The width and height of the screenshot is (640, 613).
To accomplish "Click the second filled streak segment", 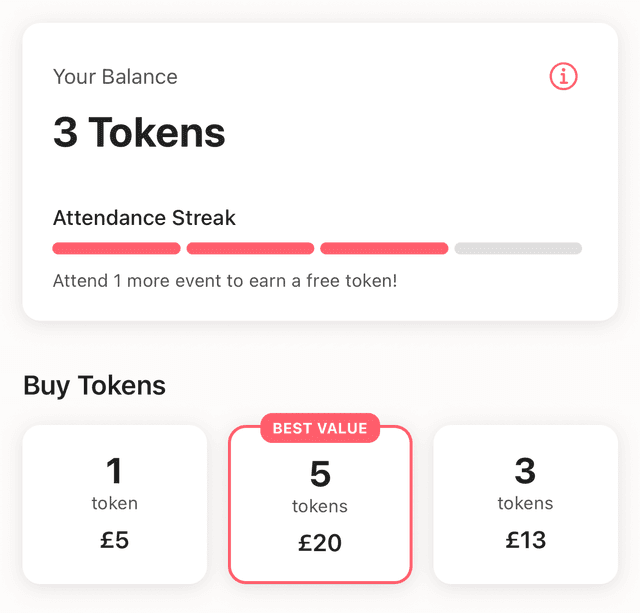I will click(250, 248).
